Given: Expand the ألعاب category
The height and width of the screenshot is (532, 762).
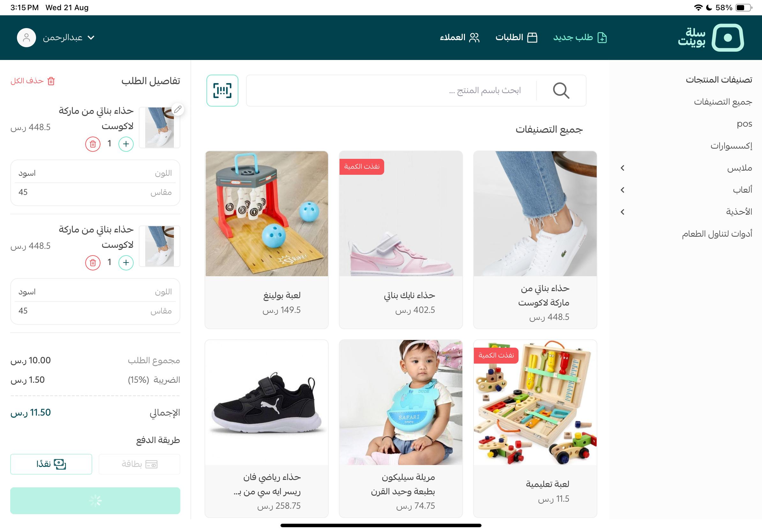Looking at the screenshot, I should (x=623, y=190).
